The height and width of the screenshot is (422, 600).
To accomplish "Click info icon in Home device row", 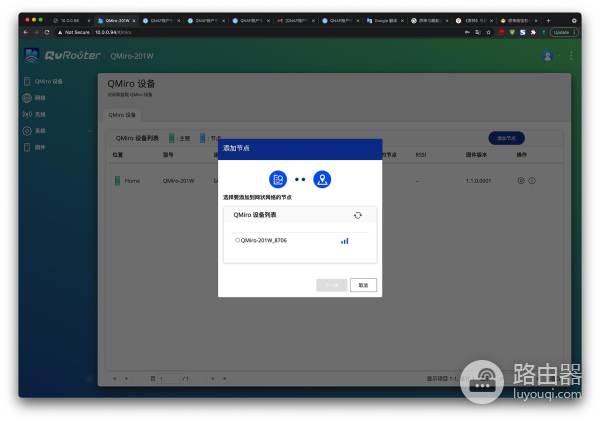I will coord(532,180).
